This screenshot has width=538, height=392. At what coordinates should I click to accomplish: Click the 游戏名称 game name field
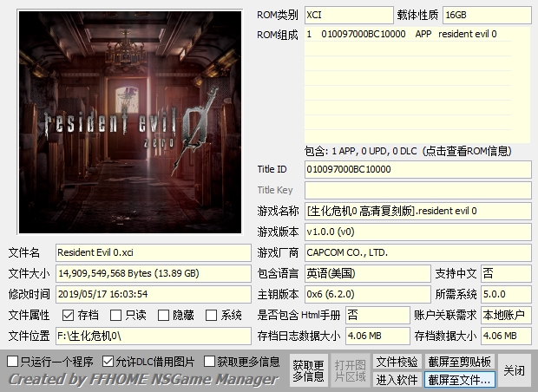[x=417, y=211]
